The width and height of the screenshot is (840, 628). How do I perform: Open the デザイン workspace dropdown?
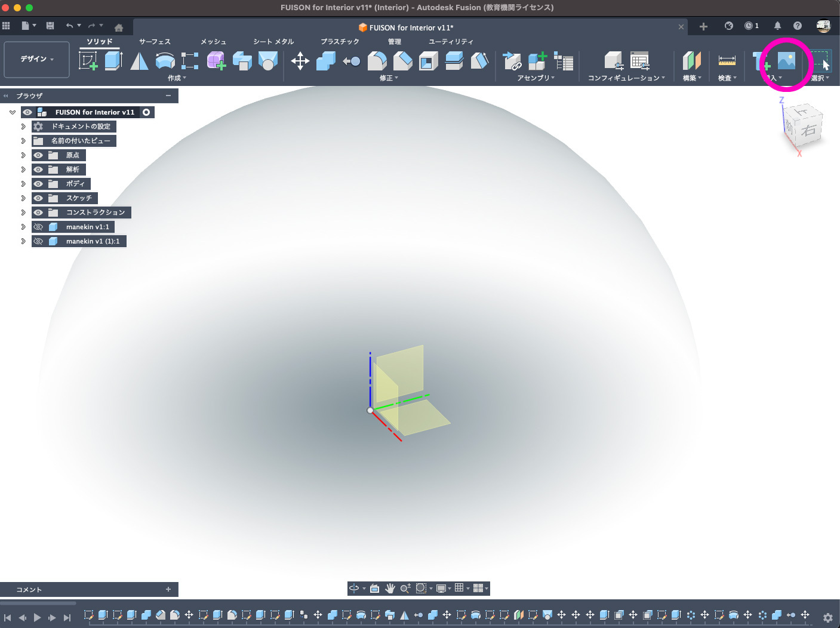[37, 59]
